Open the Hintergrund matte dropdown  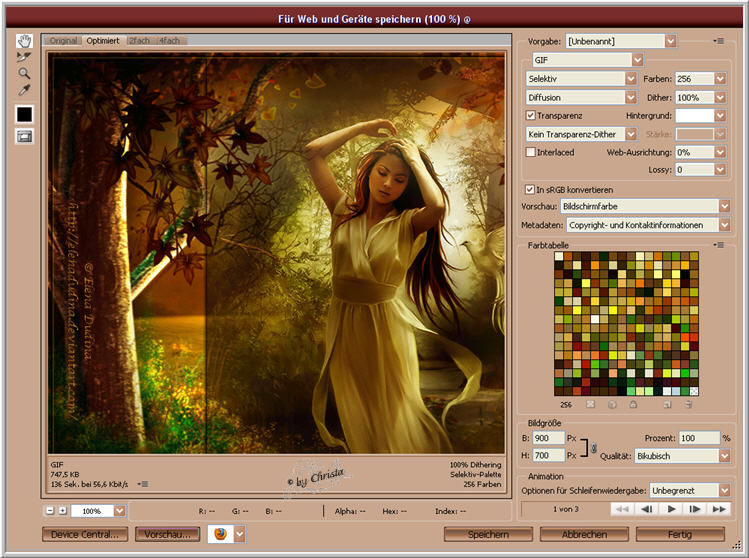(720, 115)
